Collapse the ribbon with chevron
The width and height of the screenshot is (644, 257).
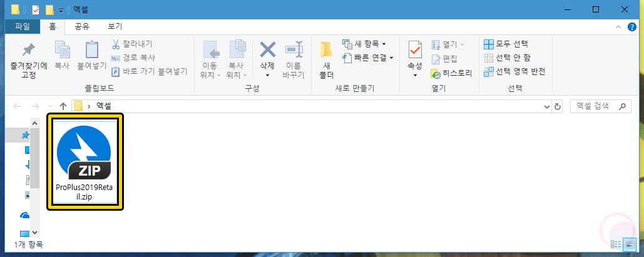[618, 27]
